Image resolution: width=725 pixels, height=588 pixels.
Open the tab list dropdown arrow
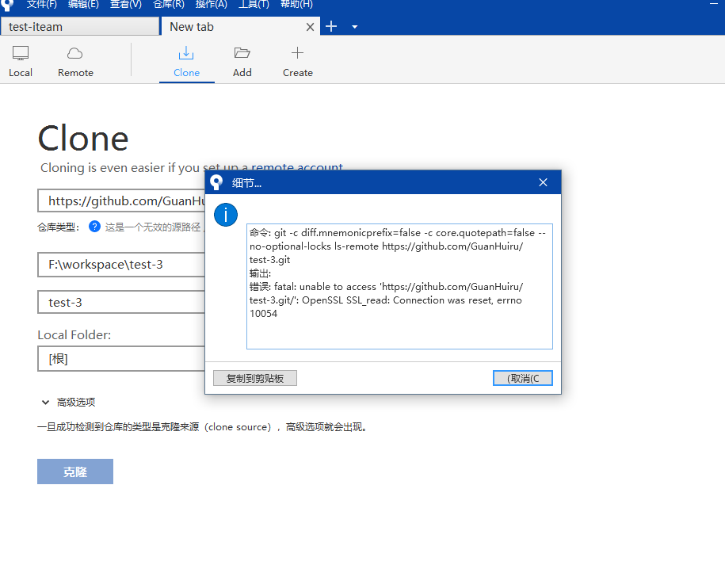pos(355,27)
